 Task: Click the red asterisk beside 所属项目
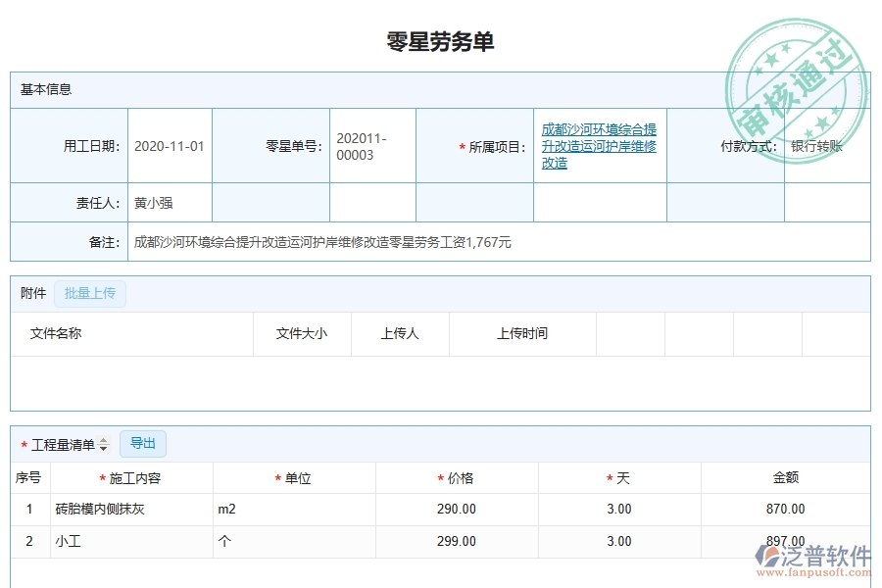pos(461,145)
